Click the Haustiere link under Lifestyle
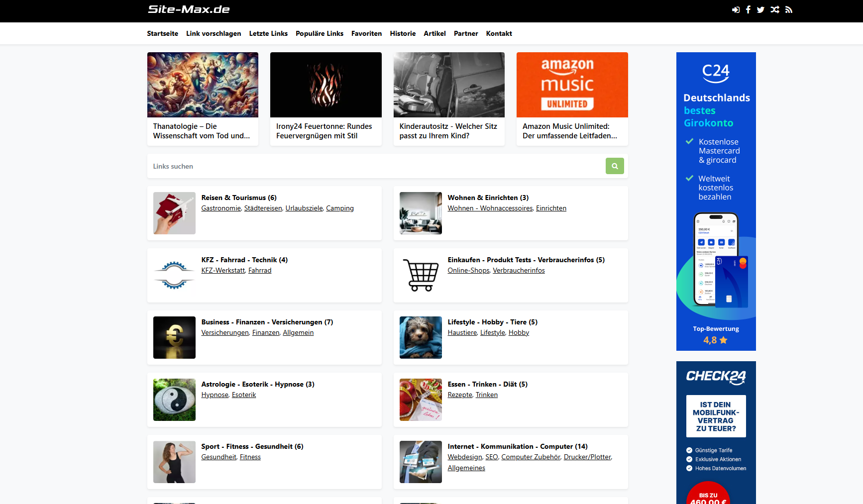This screenshot has width=863, height=504. pyautogui.click(x=462, y=332)
